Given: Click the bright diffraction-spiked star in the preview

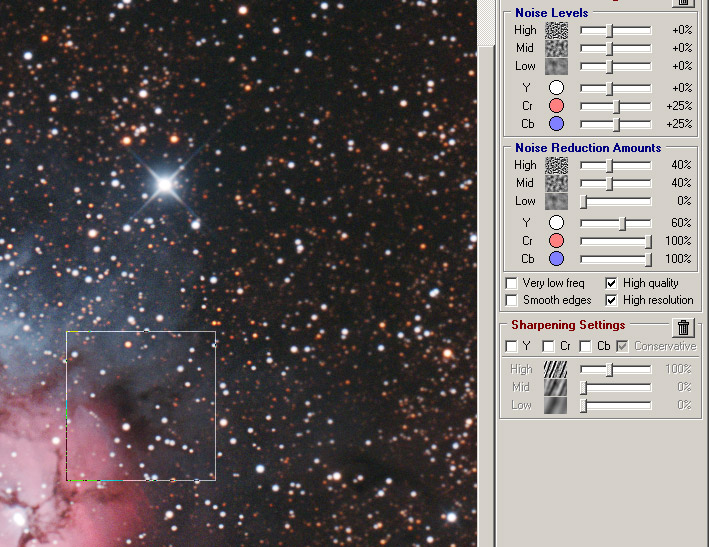Looking at the screenshot, I should [x=165, y=184].
